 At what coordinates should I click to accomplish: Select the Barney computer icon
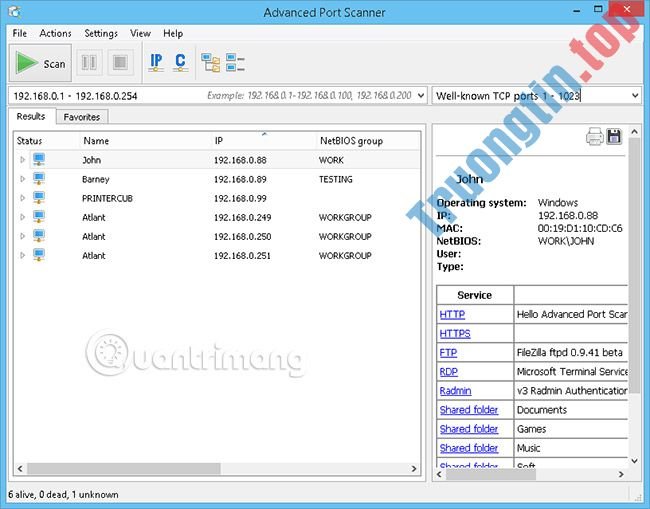click(39, 179)
